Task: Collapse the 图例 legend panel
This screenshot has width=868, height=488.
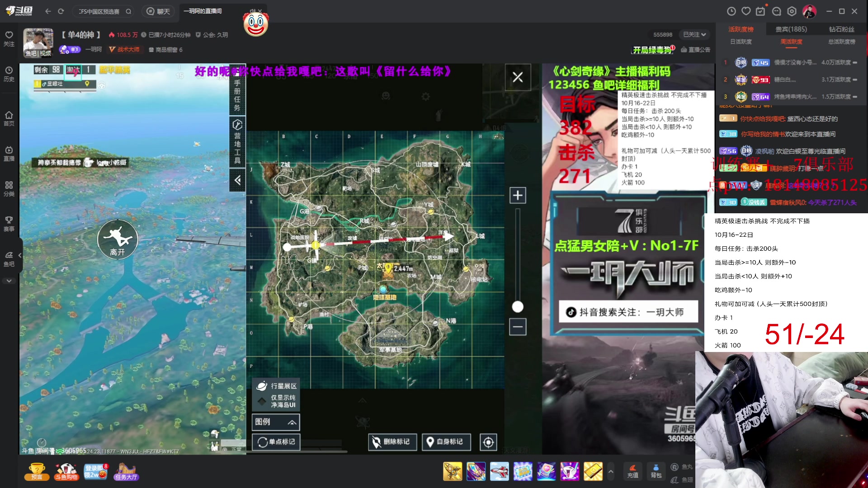Action: pos(276,422)
